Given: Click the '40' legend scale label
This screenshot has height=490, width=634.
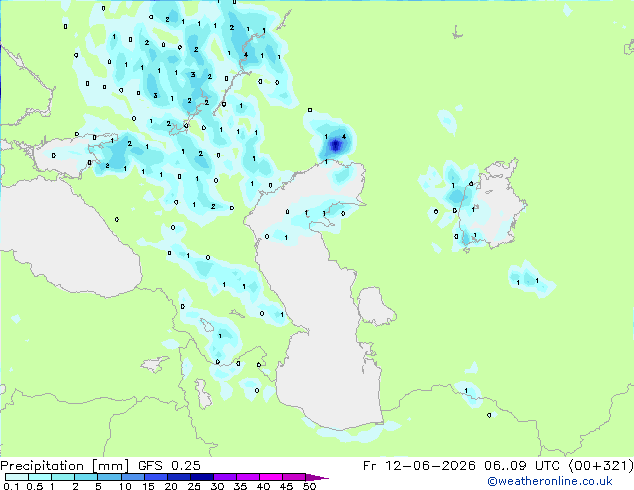Looking at the screenshot, I should click(263, 486).
